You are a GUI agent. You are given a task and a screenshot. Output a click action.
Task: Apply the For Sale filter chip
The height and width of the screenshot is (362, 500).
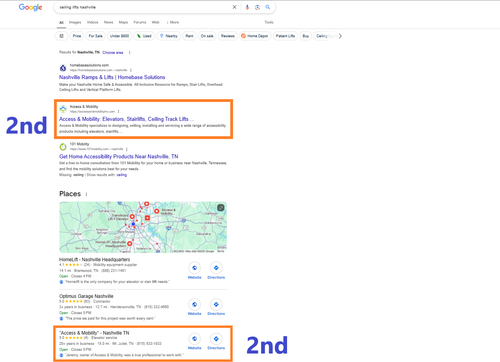click(95, 36)
